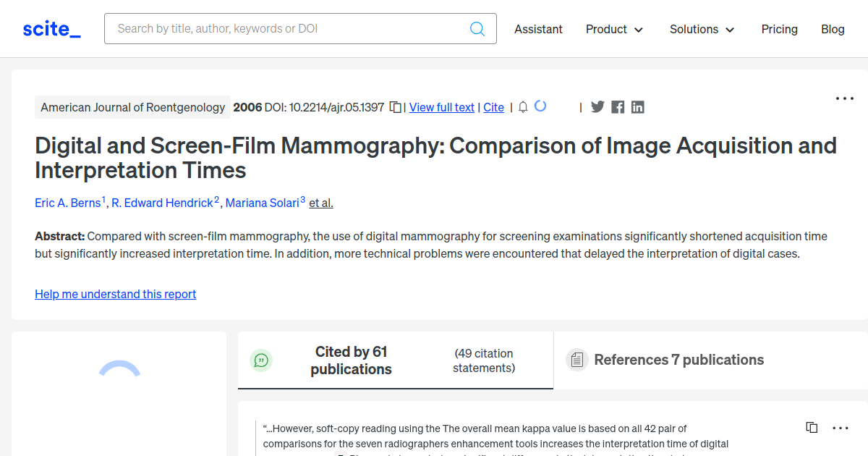Click Help me understand this report
Screen dimensions: 868x456
pos(115,294)
